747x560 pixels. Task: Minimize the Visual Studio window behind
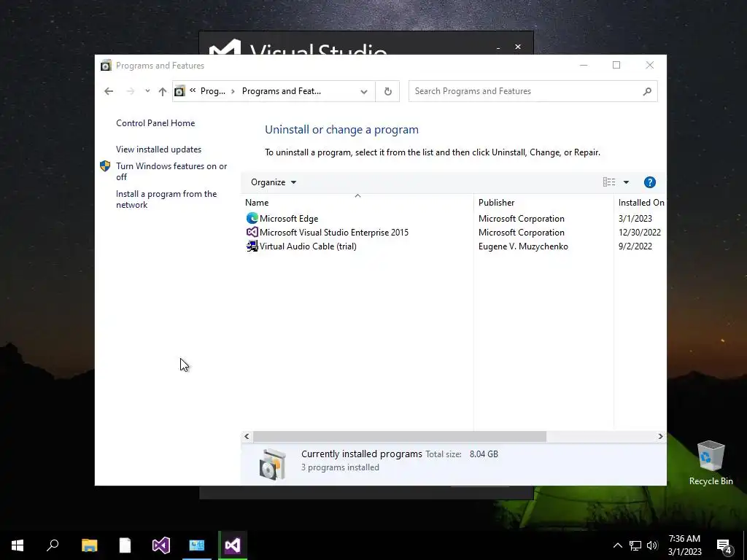point(498,47)
